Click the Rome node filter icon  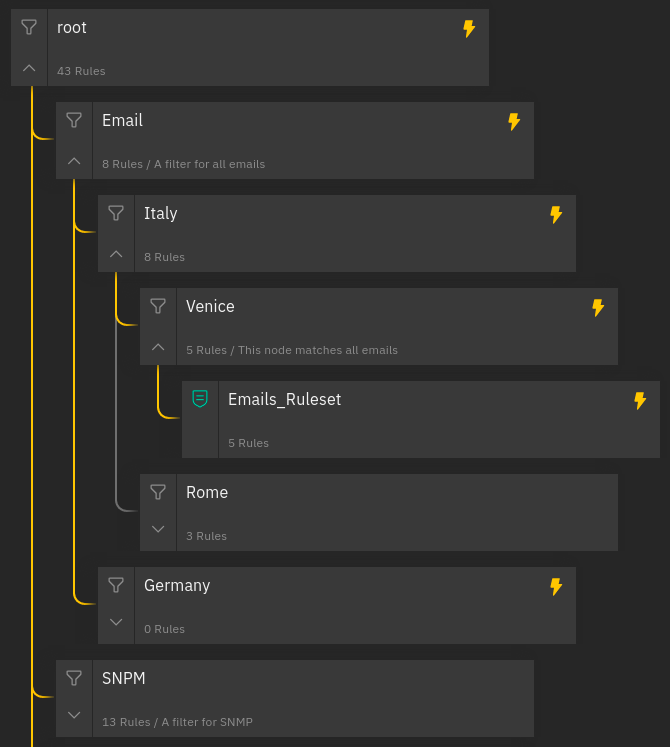coord(158,492)
